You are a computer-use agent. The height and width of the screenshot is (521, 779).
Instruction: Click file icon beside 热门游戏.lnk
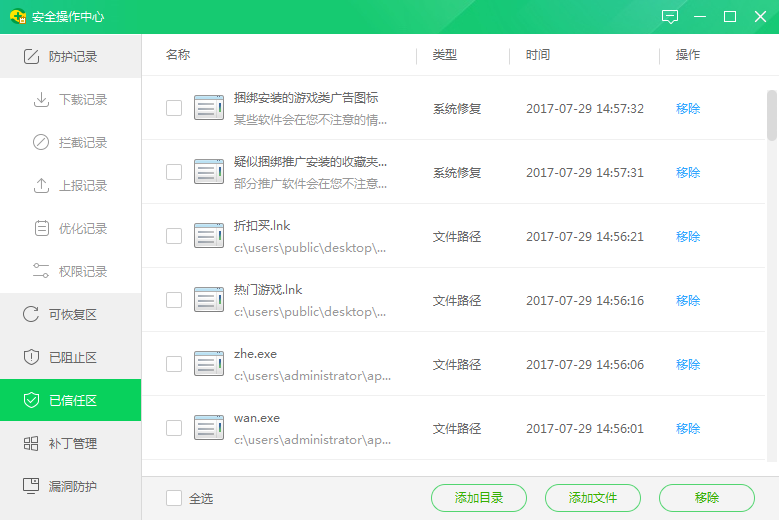click(x=209, y=300)
